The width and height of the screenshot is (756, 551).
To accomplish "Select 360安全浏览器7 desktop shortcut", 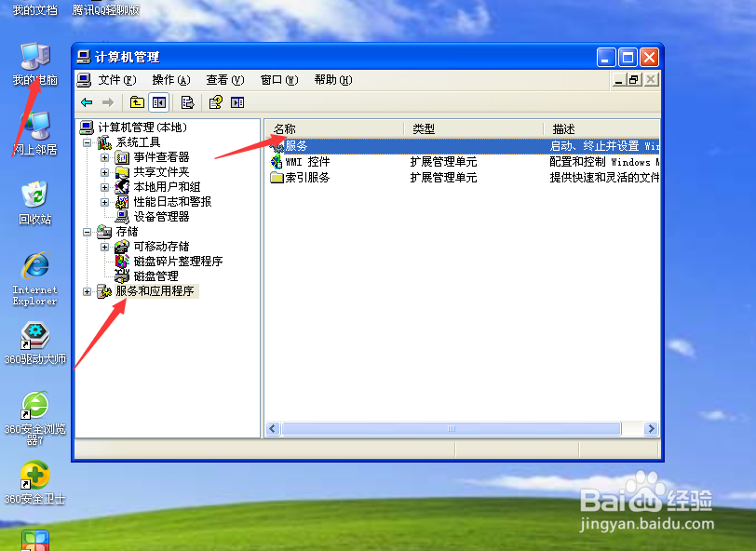I will coord(34,419).
